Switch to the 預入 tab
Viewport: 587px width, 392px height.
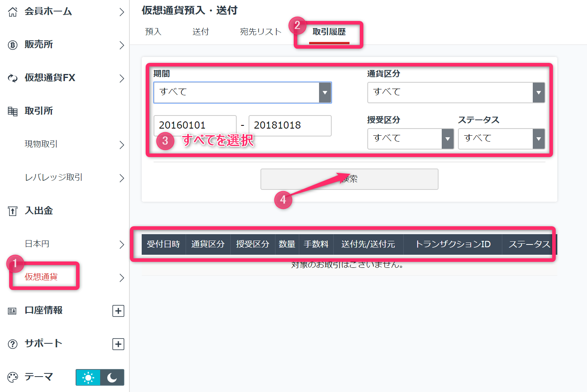153,31
